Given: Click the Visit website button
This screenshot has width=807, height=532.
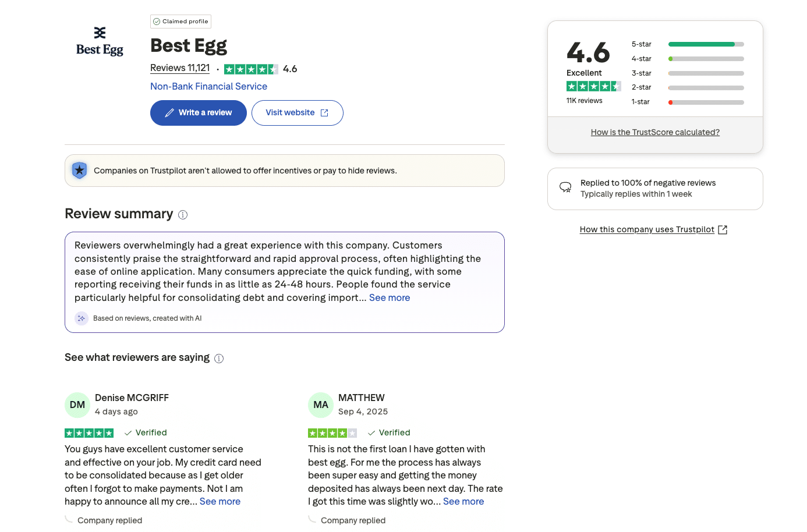Looking at the screenshot, I should click(x=297, y=112).
